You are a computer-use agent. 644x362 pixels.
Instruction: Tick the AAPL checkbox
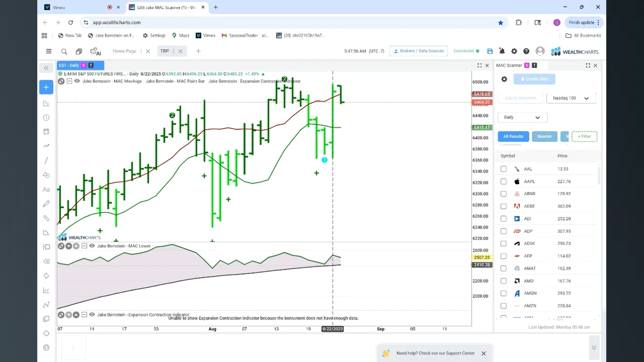[503, 181]
